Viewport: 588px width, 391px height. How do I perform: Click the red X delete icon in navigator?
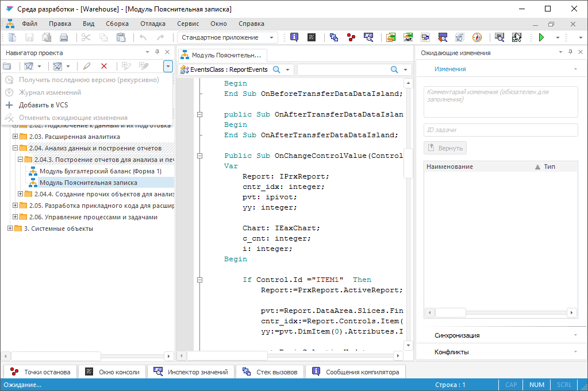104,67
